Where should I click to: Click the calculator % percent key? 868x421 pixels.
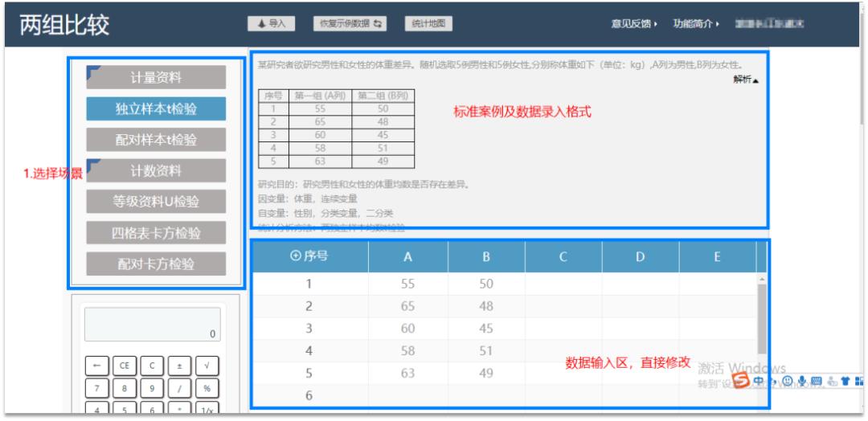pos(207,388)
